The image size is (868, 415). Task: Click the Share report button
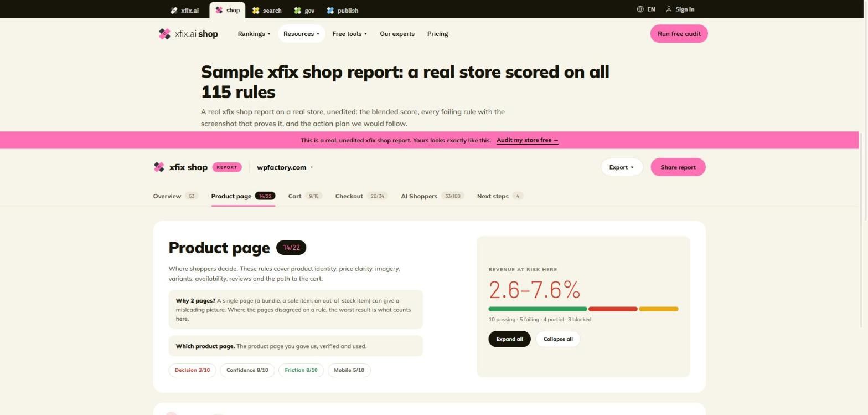click(678, 167)
